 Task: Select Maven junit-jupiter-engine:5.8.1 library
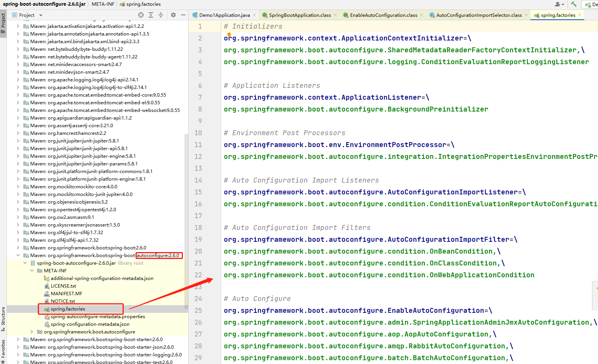click(82, 156)
